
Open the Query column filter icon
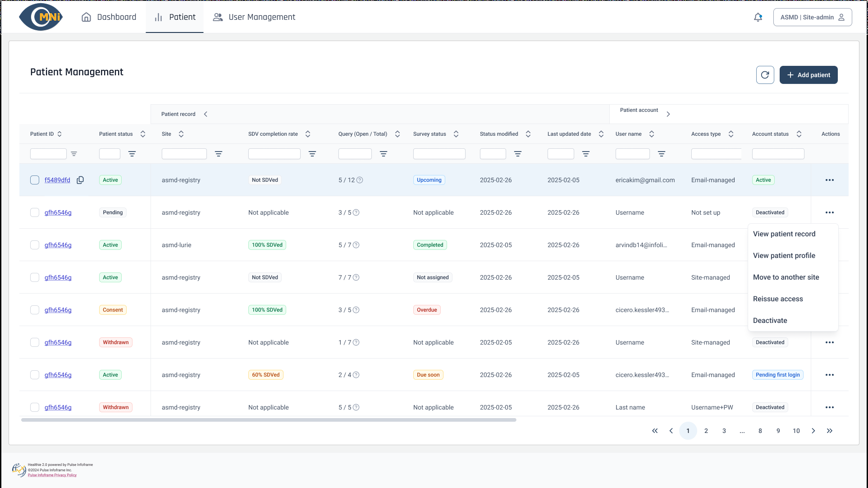(384, 154)
